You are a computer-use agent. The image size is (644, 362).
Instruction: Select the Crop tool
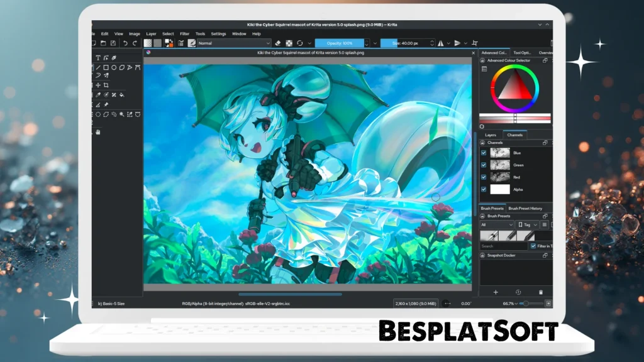pyautogui.click(x=106, y=85)
